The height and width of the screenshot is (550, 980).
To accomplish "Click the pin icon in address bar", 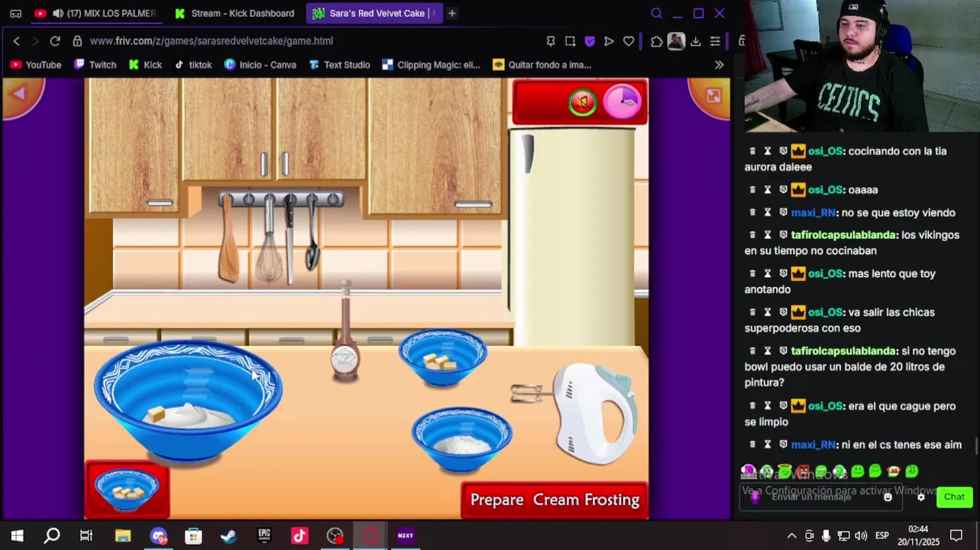I will (551, 41).
